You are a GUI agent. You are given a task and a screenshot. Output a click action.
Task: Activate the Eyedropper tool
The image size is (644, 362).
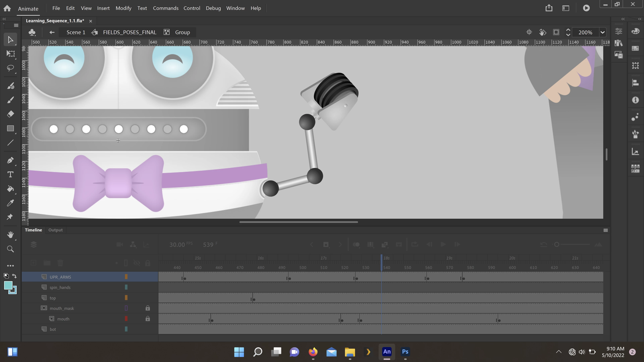pyautogui.click(x=11, y=203)
